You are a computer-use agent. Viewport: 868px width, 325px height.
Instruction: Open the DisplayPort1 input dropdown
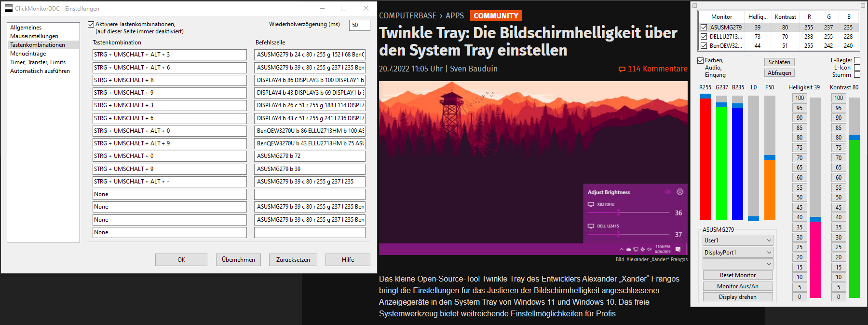(x=738, y=253)
